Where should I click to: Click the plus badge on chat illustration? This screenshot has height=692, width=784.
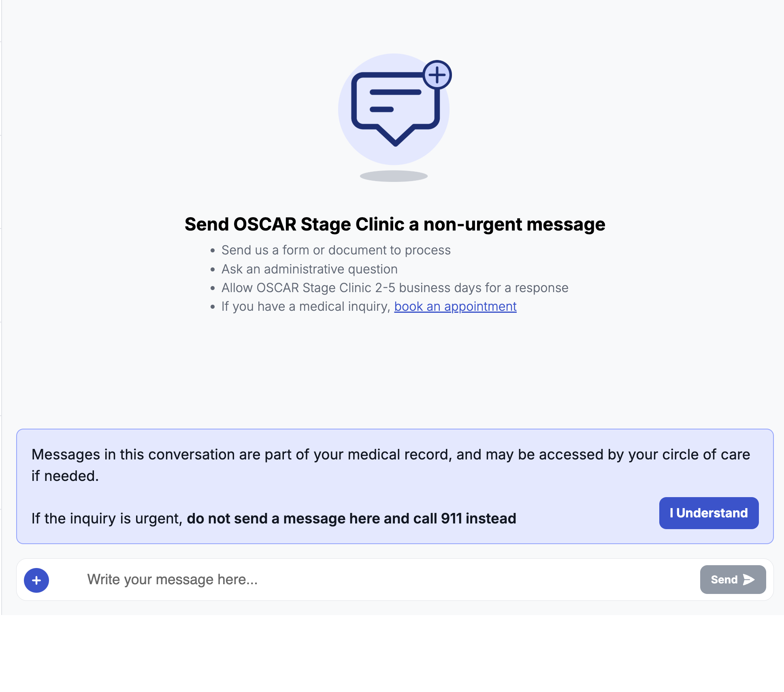(x=437, y=75)
